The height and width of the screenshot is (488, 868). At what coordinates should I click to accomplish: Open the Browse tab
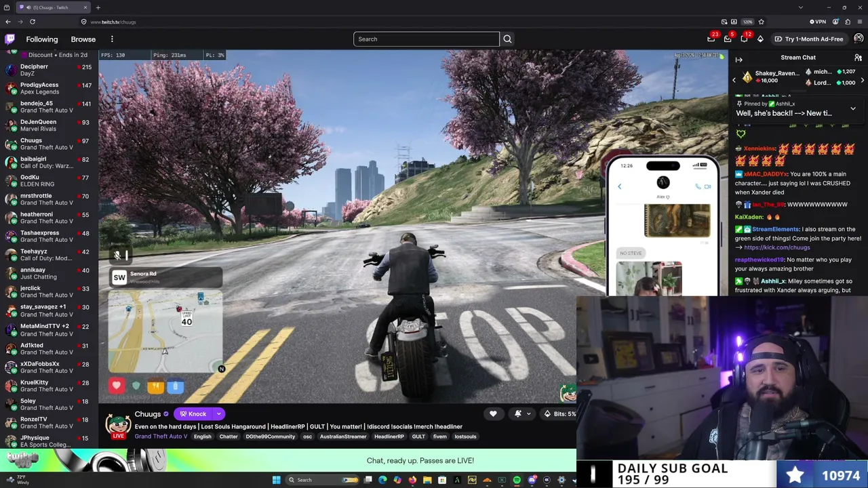click(x=83, y=39)
